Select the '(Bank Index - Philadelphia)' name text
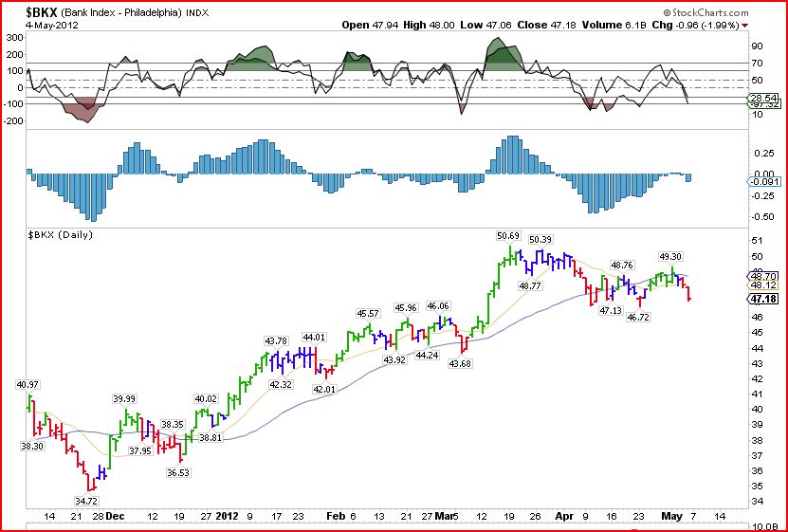Image resolution: width=788 pixels, height=532 pixels. 121,12
